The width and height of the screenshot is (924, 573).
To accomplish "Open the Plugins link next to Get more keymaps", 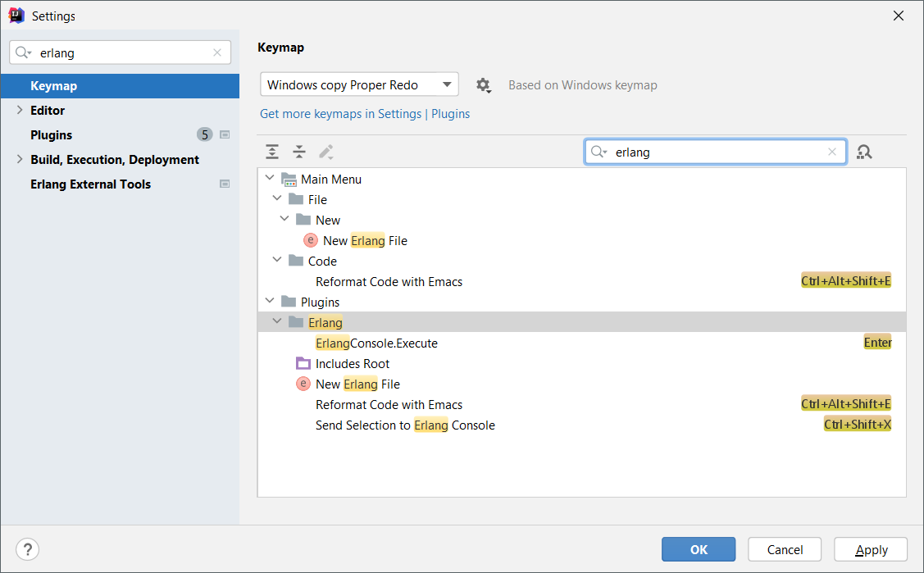I will pos(451,114).
